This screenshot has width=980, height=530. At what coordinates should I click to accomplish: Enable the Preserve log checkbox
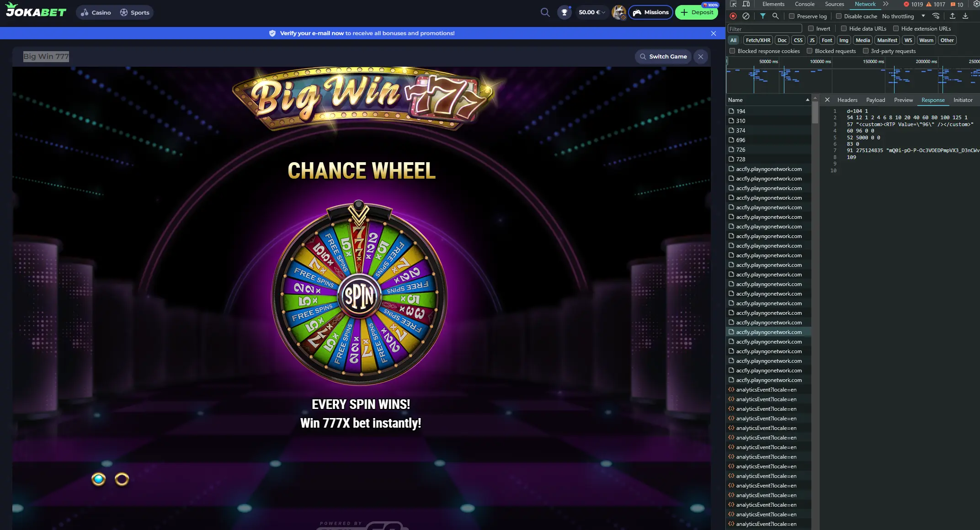(x=792, y=16)
